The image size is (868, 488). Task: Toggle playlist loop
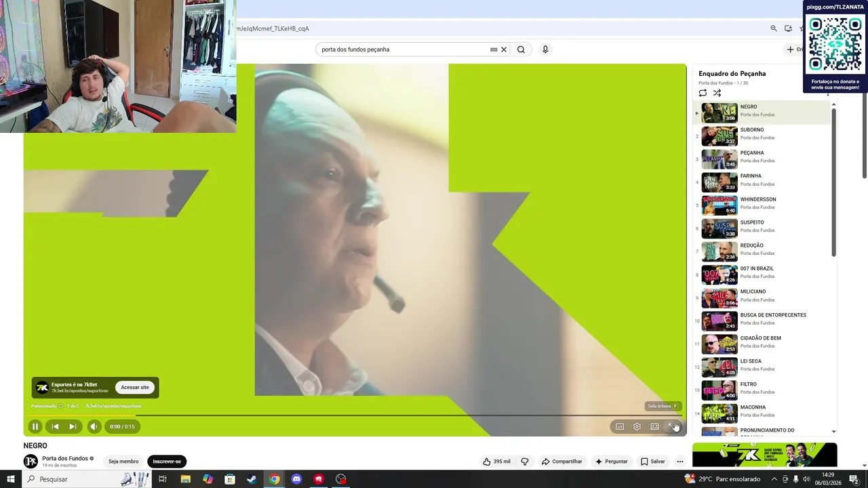tap(703, 93)
